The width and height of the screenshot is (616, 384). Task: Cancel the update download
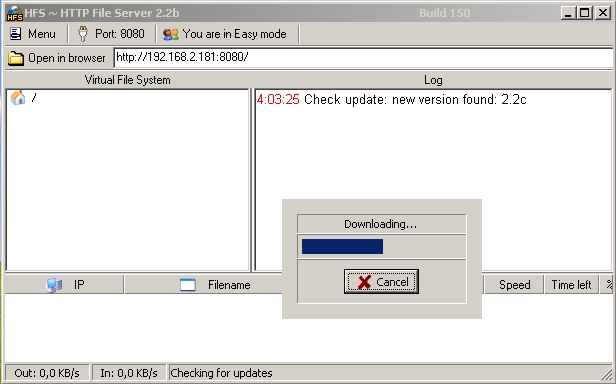pyautogui.click(x=381, y=281)
